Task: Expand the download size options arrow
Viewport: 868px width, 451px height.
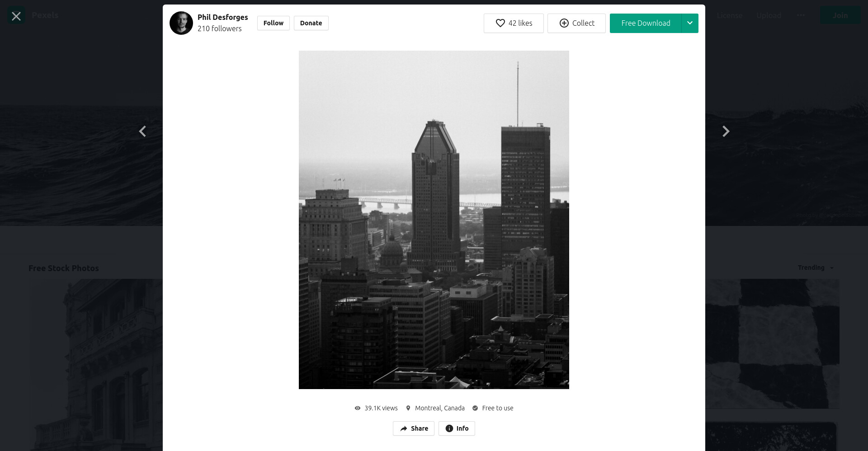Action: pos(690,23)
